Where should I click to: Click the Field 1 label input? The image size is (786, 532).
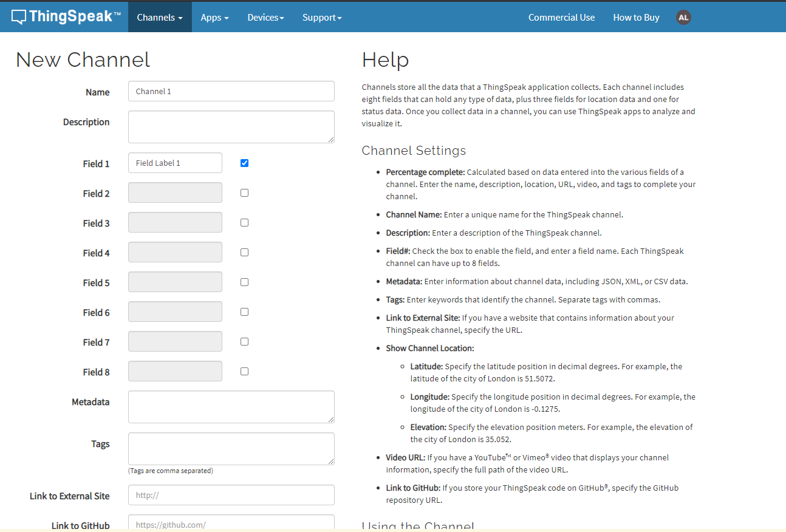click(x=175, y=163)
